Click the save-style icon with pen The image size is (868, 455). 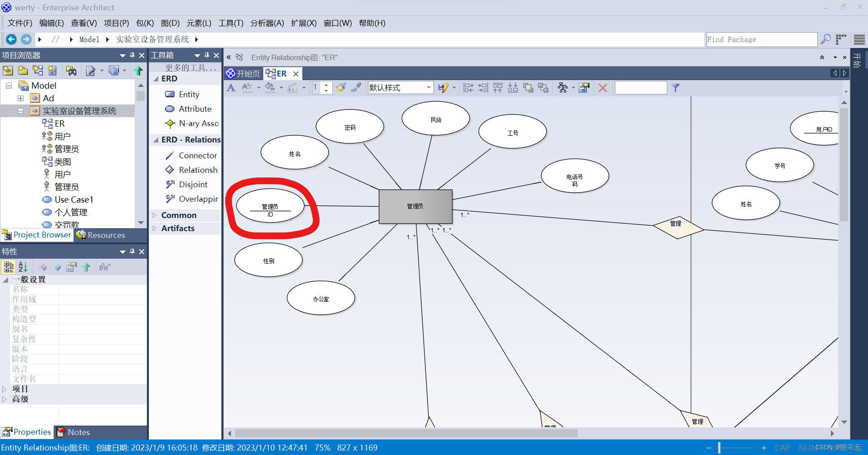point(443,88)
